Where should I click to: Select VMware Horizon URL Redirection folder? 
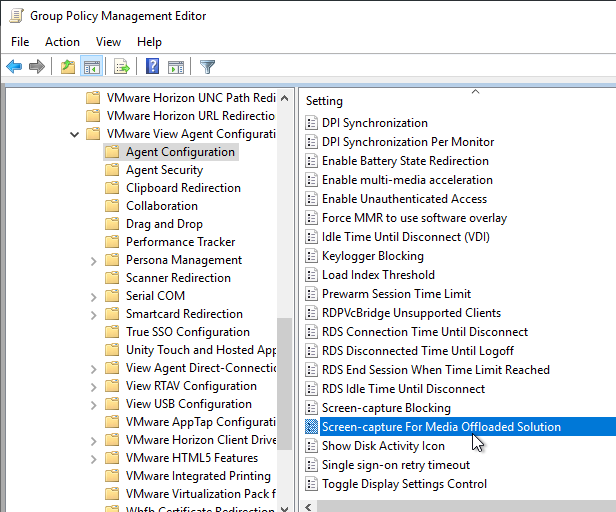pyautogui.click(x=191, y=116)
